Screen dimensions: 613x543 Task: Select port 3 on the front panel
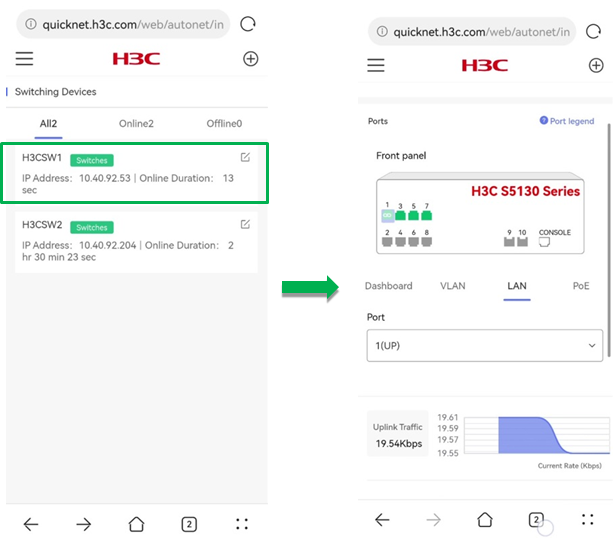(400, 215)
